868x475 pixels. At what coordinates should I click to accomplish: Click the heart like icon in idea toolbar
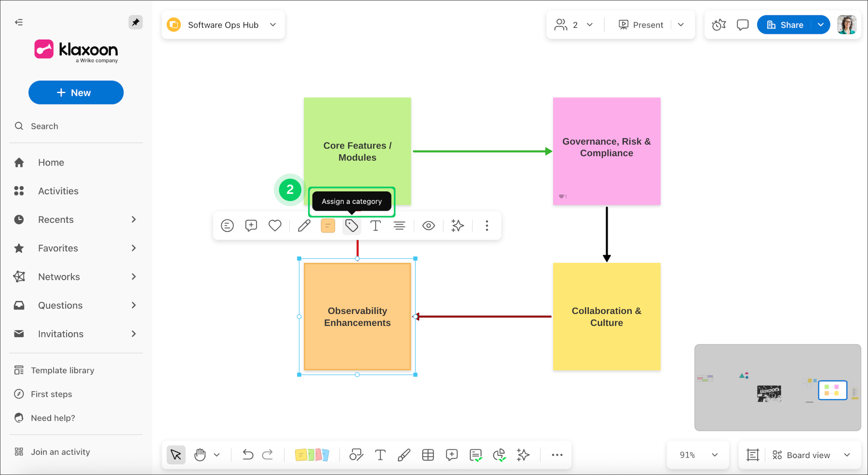click(x=275, y=225)
